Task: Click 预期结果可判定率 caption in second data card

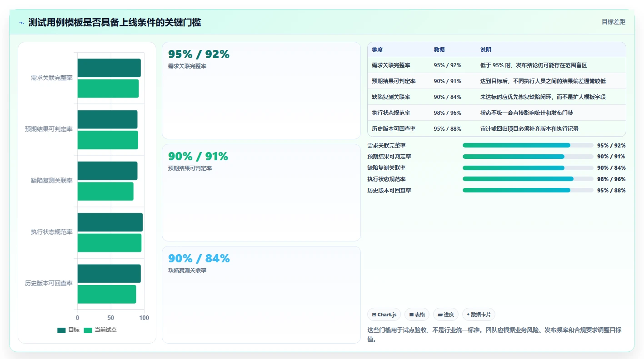Action: tap(190, 168)
